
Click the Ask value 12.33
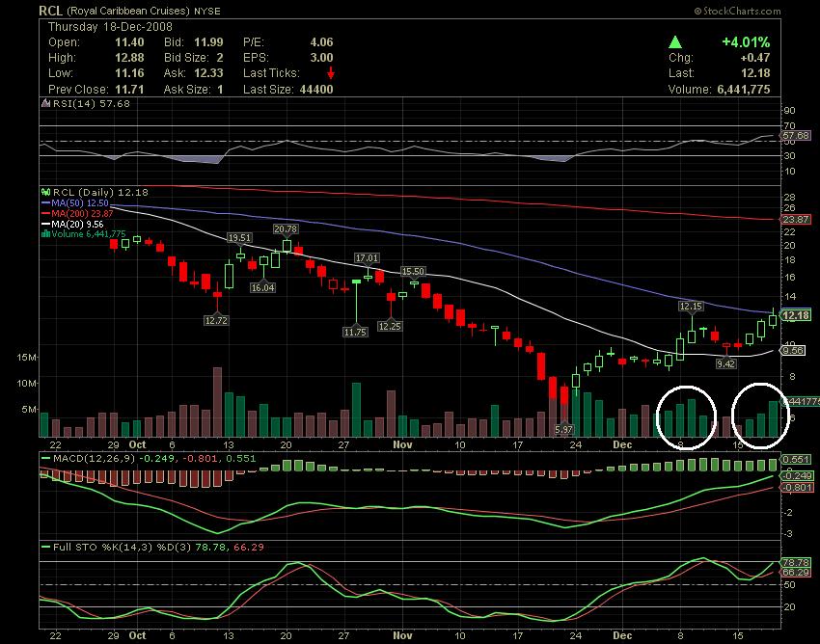tap(208, 73)
